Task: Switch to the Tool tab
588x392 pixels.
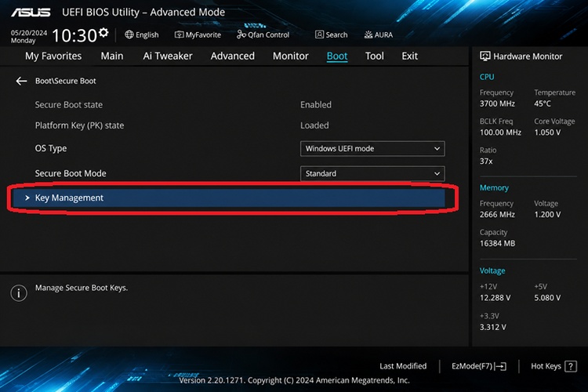Action: (375, 56)
